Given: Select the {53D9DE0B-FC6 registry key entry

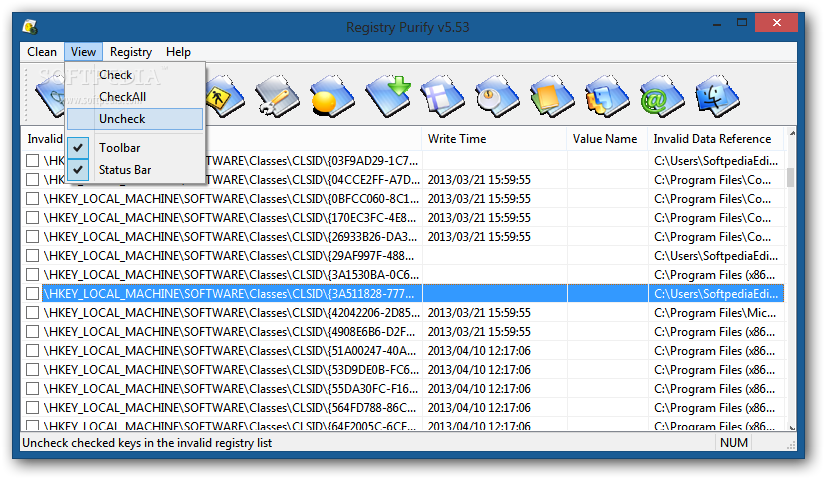Looking at the screenshot, I should point(232,370).
